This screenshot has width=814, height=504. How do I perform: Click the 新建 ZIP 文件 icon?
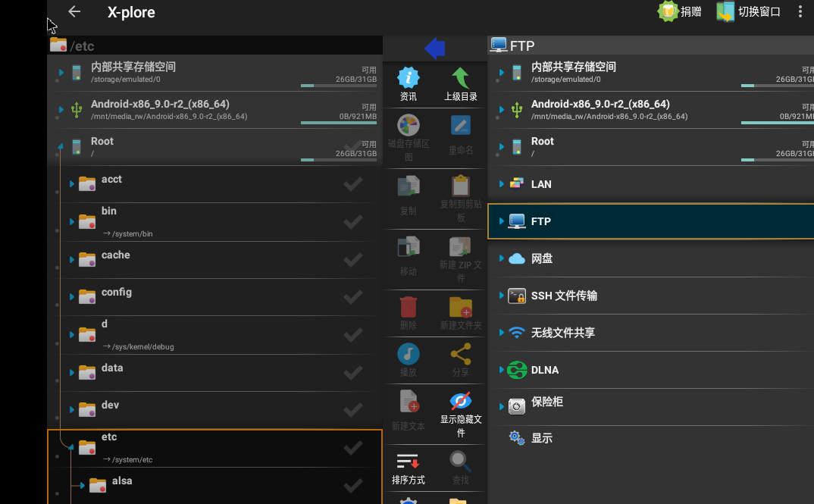(x=459, y=255)
